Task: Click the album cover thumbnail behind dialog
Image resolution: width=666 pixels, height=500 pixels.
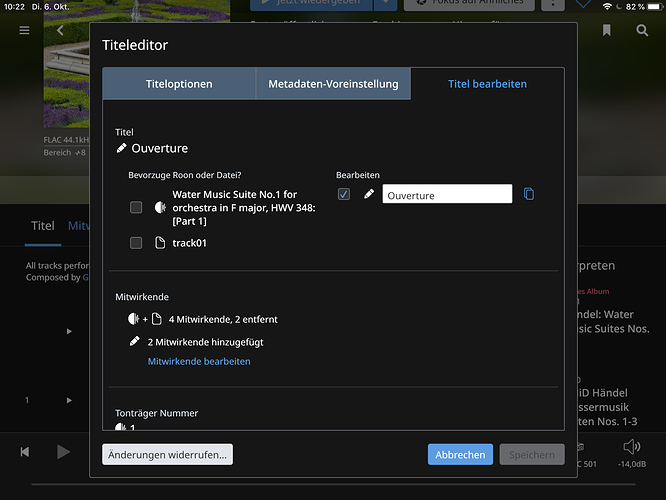Action: pos(66,64)
